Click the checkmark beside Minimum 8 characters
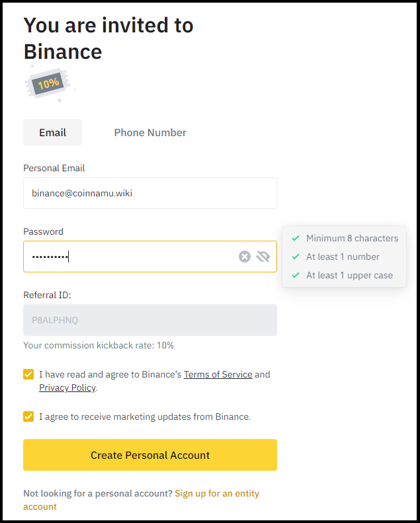420x523 pixels. click(296, 238)
